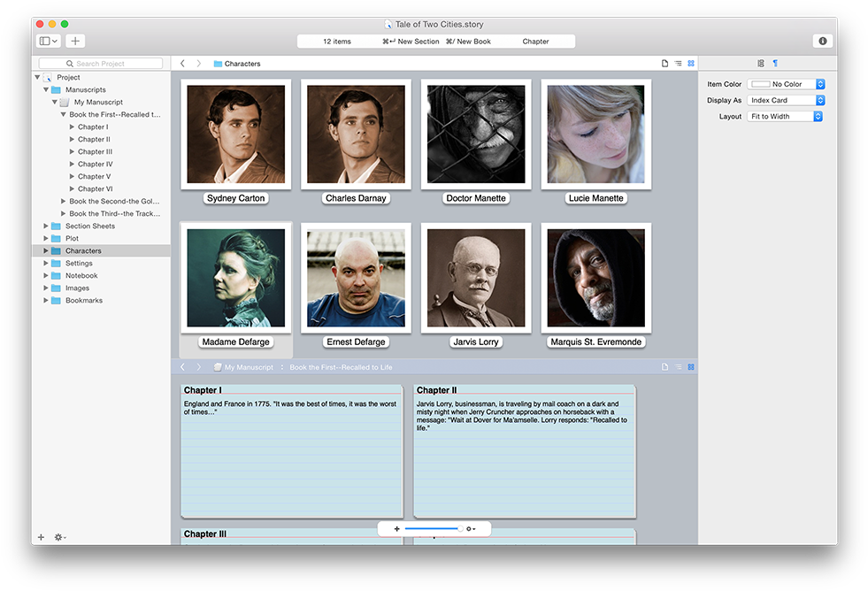This screenshot has height=591, width=868.
Task: Go back in the Characters pane navigation
Action: (x=182, y=64)
